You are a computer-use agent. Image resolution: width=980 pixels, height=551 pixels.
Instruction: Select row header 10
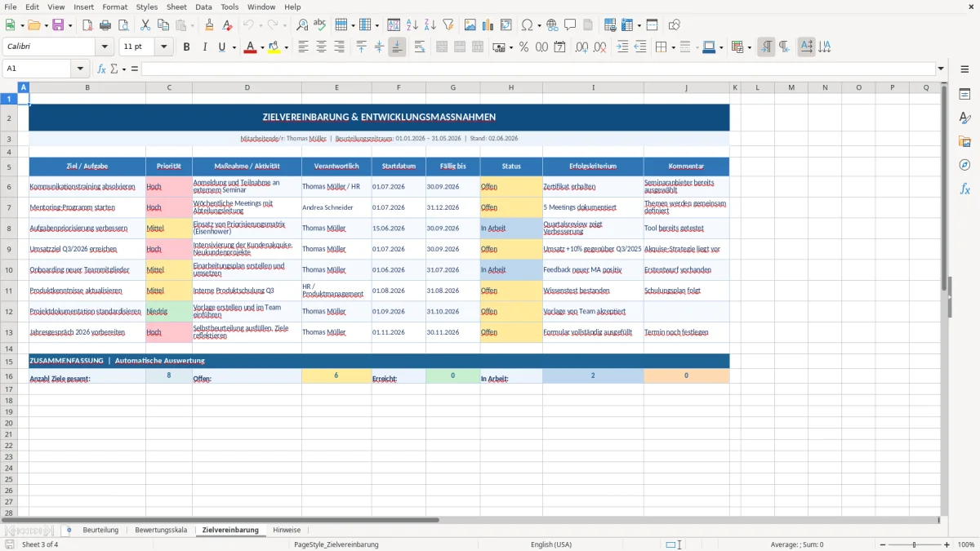pos(9,269)
